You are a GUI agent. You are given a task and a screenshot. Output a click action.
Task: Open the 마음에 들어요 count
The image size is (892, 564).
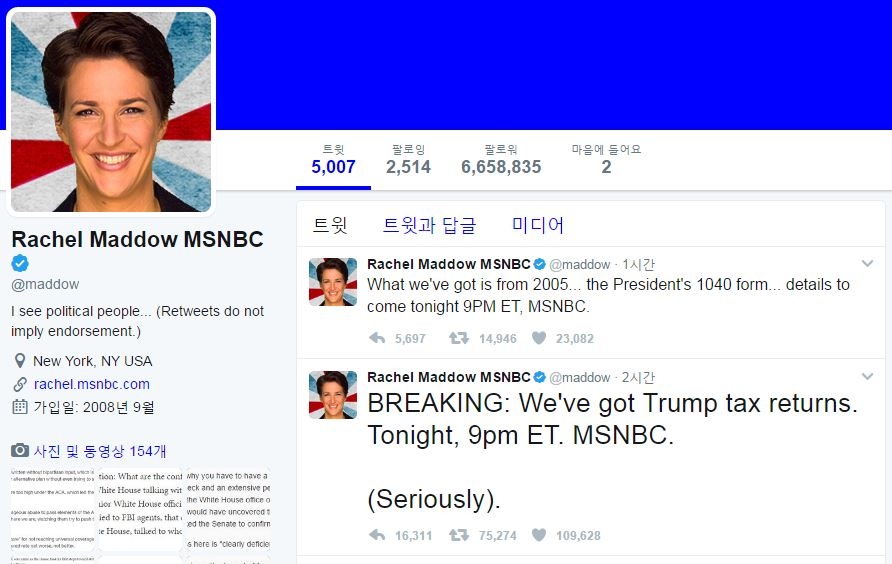(x=606, y=160)
